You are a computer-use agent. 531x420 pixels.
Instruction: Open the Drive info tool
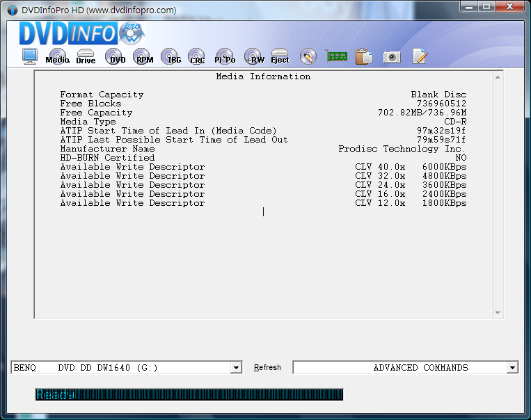(x=86, y=56)
